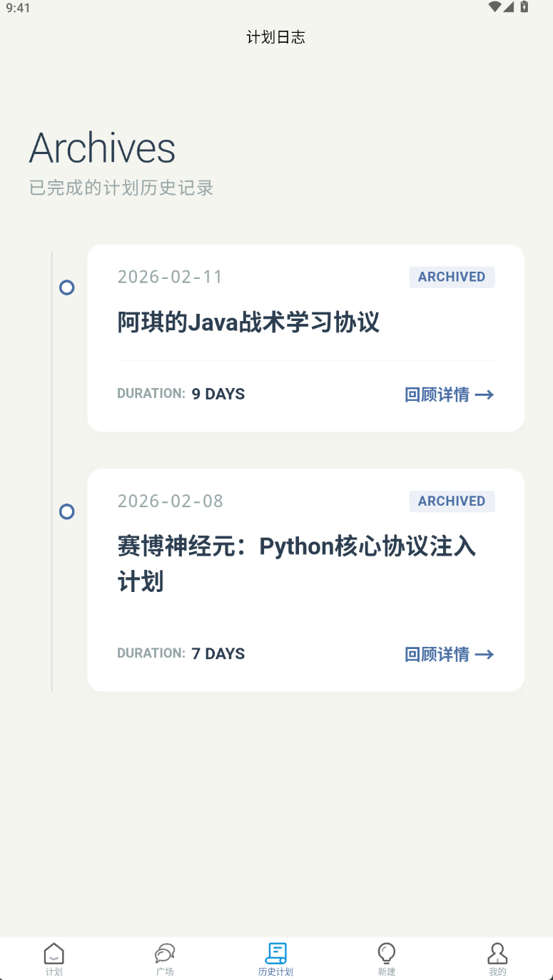
Task: Tap the 历史计划 book icon
Action: pos(276,953)
